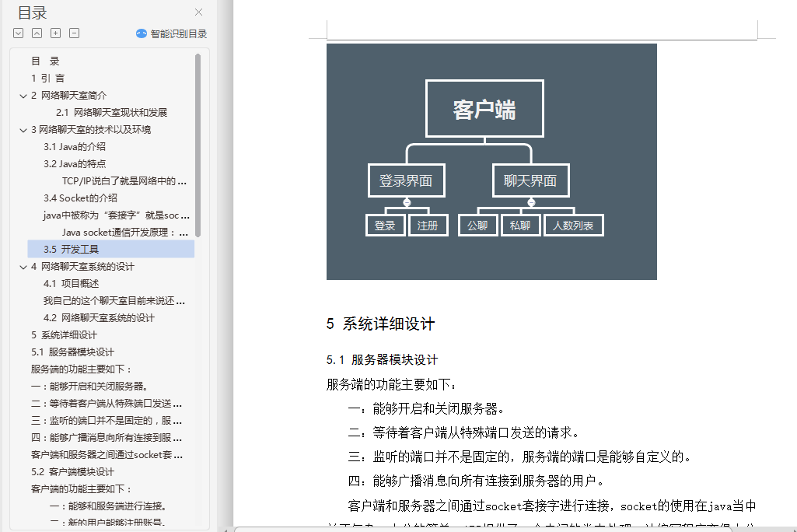Screen dimensions: 797x532
Task: Click the 公聊 box in diagram
Action: click(477, 226)
